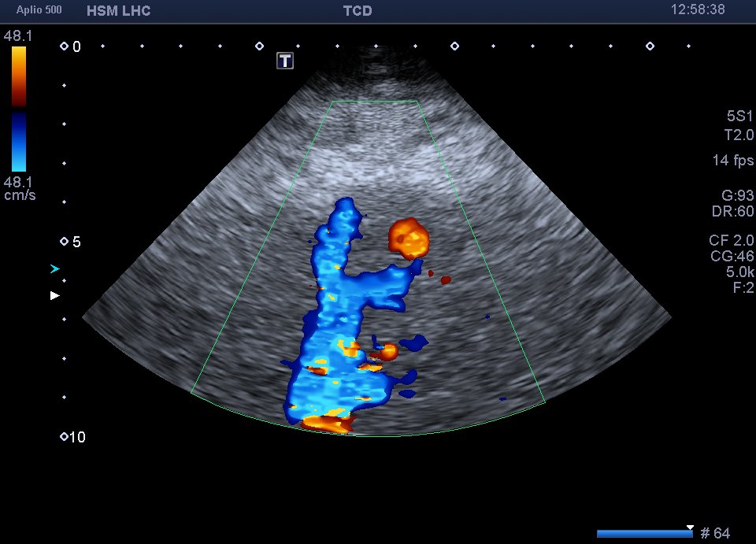Click the white focus triangle marker
The height and width of the screenshot is (544, 756).
(55, 295)
